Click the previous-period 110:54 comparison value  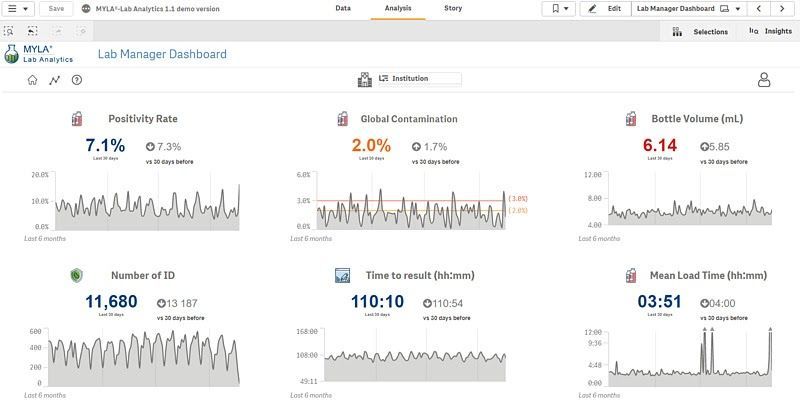(448, 304)
